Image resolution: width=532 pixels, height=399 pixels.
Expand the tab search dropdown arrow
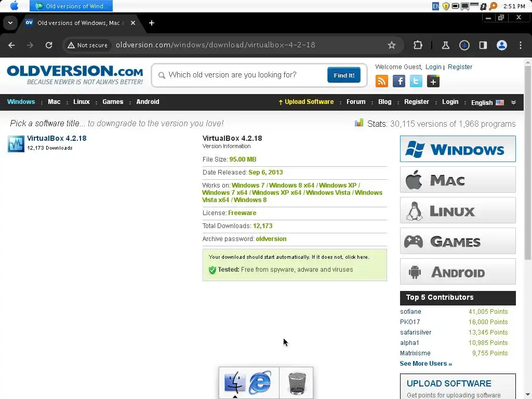tap(10, 23)
